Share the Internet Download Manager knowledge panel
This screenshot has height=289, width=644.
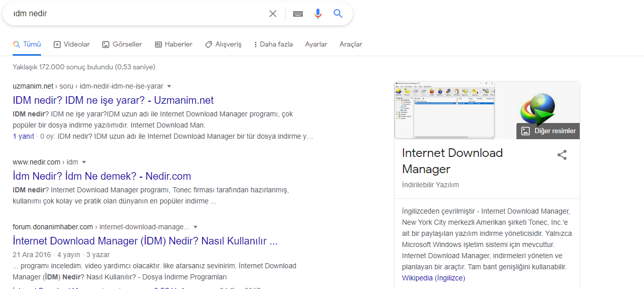562,155
